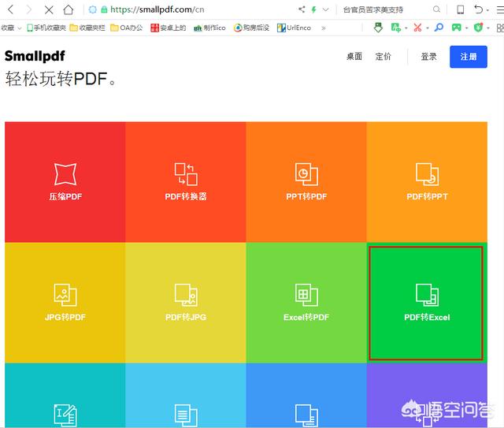Image resolution: width=504 pixels, height=428 pixels.
Task: Select the PPT转PDF tool tile
Action: pyautogui.click(x=306, y=181)
